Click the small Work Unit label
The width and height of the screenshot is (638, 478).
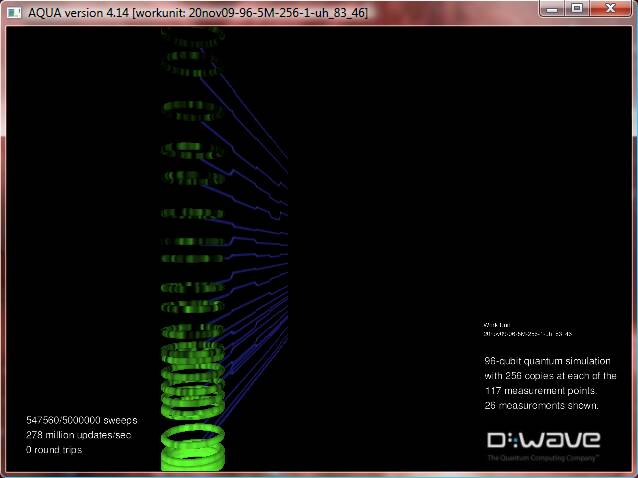[x=497, y=325]
